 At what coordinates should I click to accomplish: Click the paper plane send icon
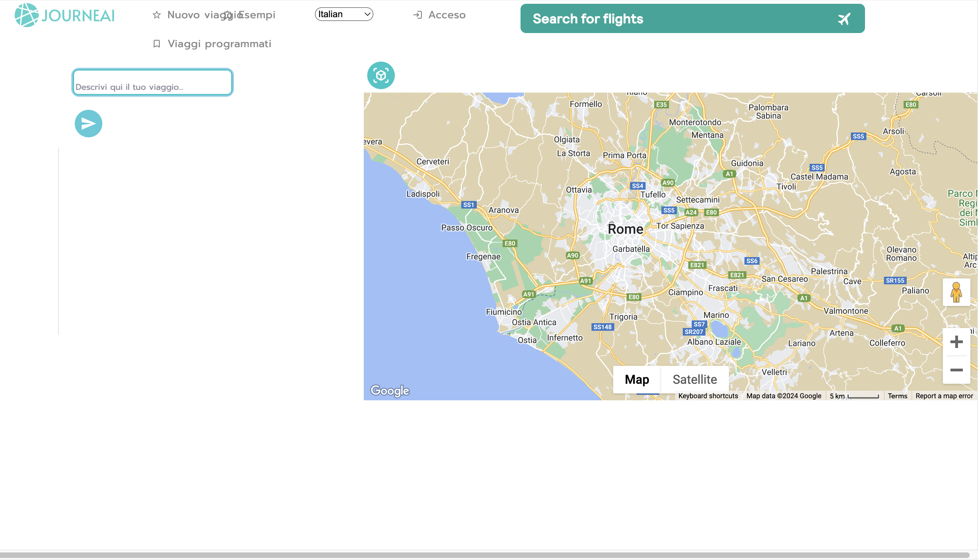tap(88, 123)
